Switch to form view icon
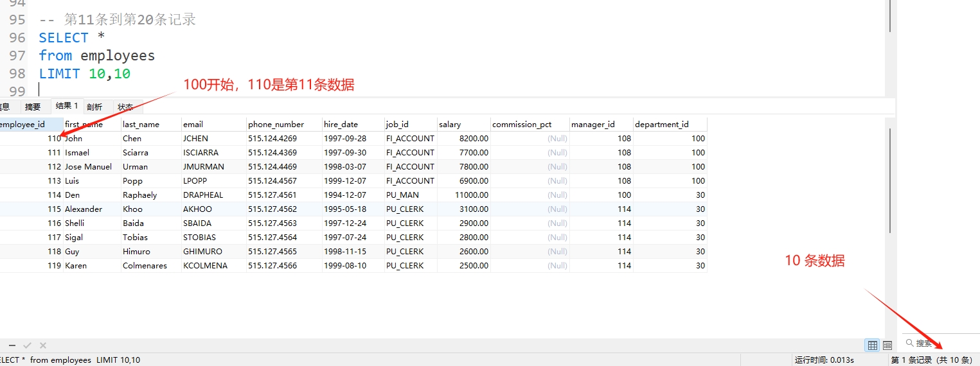980x366 pixels. coord(887,345)
